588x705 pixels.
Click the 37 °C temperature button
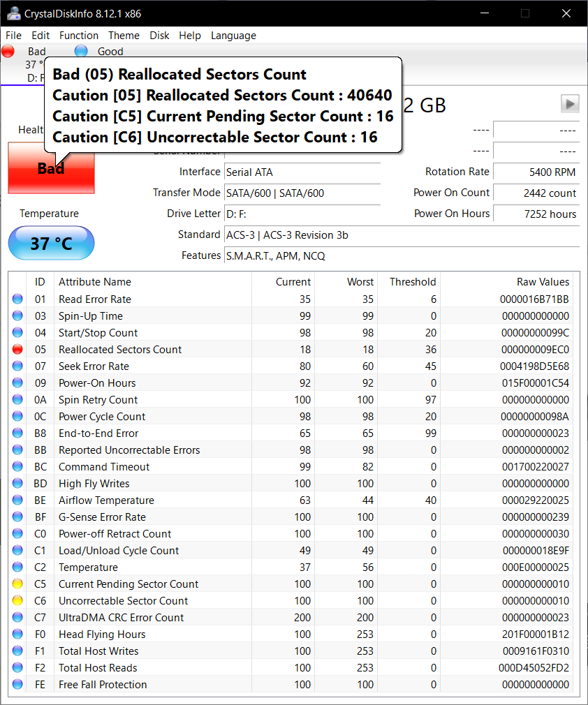(51, 244)
